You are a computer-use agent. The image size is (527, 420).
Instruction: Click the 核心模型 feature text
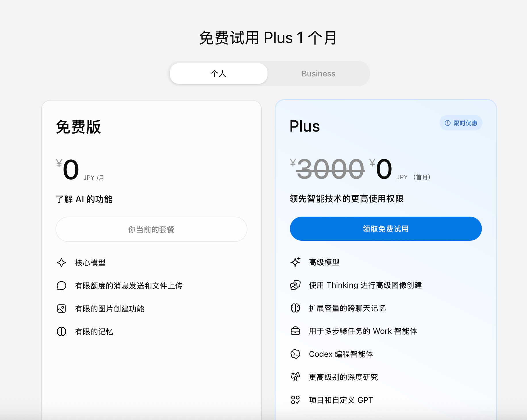[90, 263]
